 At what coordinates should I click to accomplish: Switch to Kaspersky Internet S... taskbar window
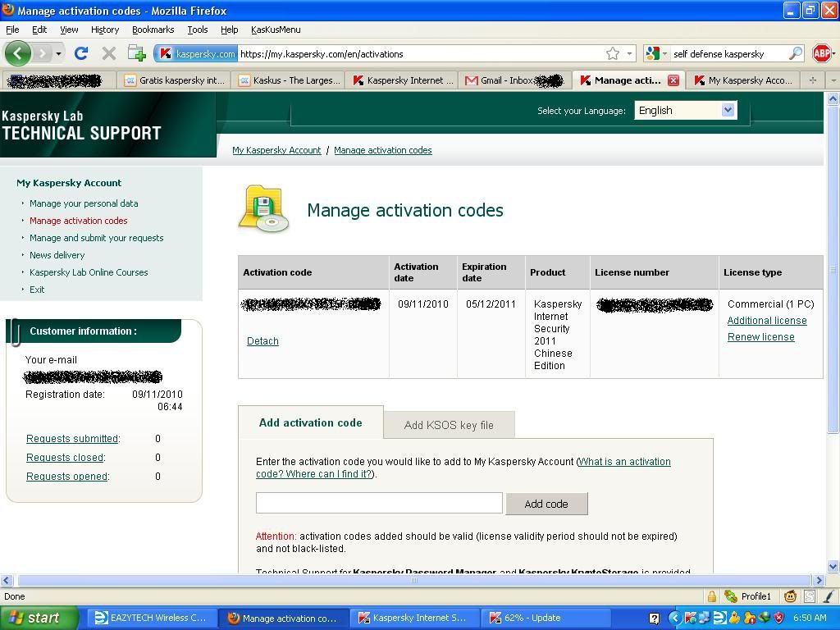pos(413,618)
